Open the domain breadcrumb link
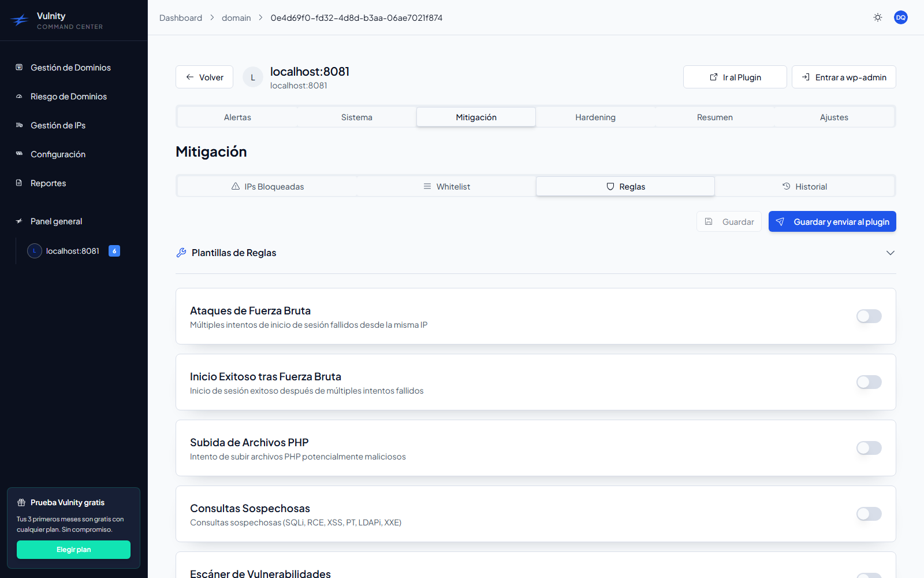This screenshot has width=924, height=578. 236,18
